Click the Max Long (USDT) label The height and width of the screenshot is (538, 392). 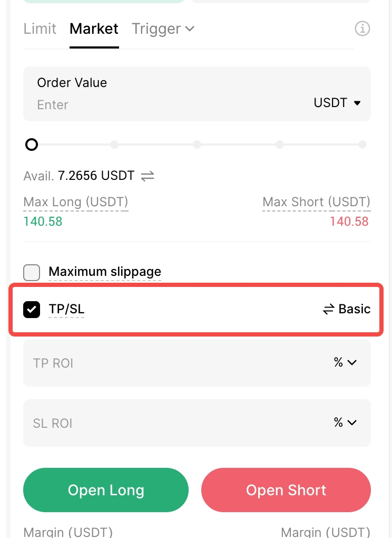[x=76, y=202]
